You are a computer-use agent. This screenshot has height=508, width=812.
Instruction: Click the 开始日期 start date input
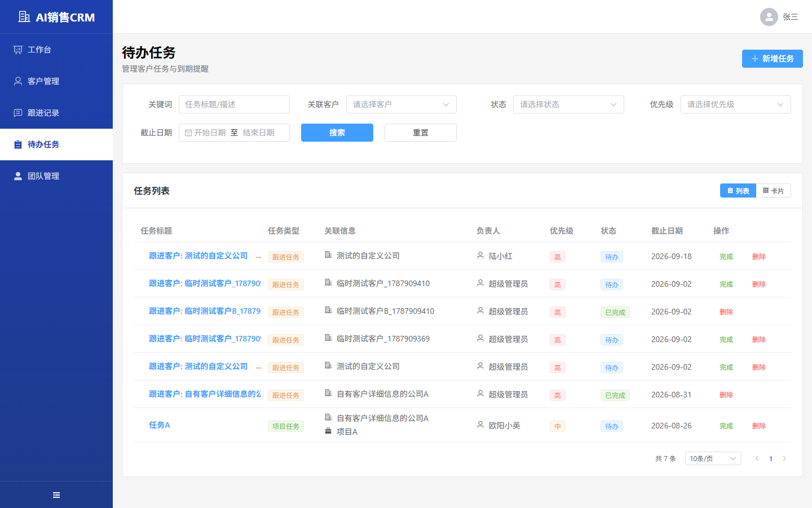210,133
